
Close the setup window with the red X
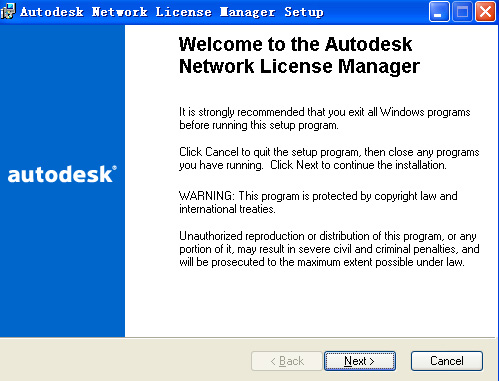(x=485, y=12)
